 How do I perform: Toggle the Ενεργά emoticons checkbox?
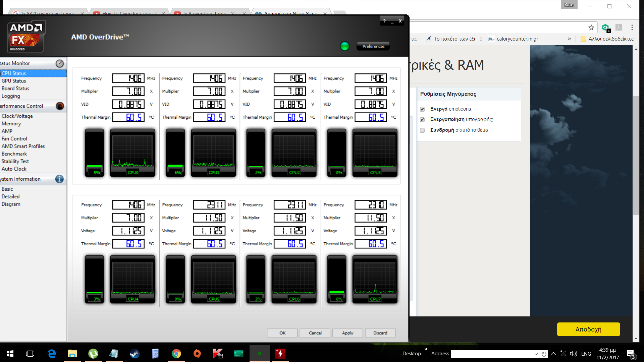tap(422, 109)
